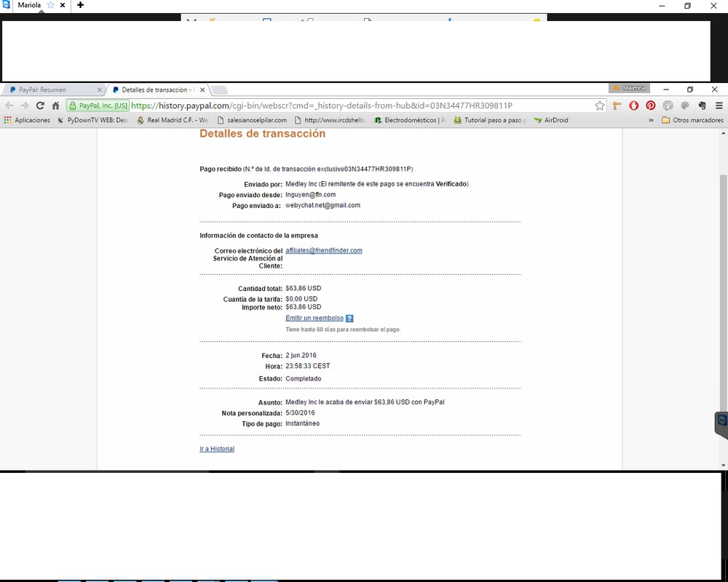Open the browser home page
Screen dimensions: 728x582
pos(56,105)
